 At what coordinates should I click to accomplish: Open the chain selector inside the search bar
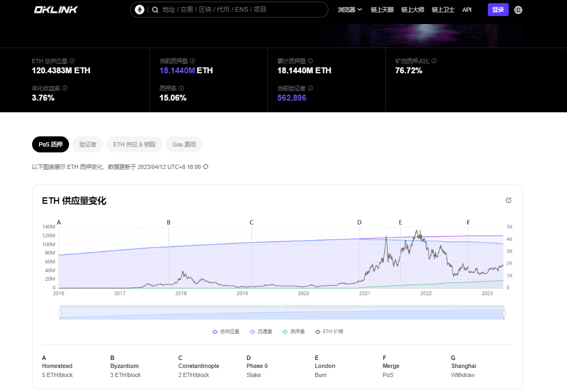139,9
